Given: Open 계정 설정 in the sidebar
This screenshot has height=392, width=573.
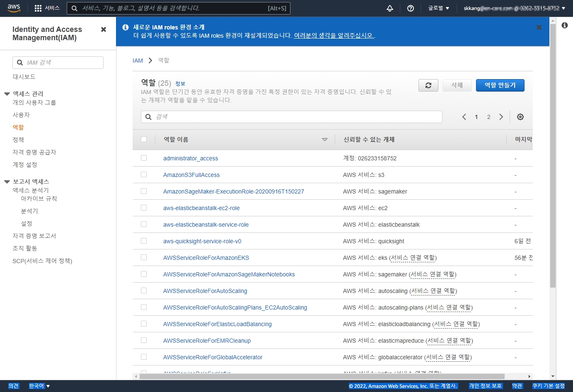Looking at the screenshot, I should (x=25, y=165).
